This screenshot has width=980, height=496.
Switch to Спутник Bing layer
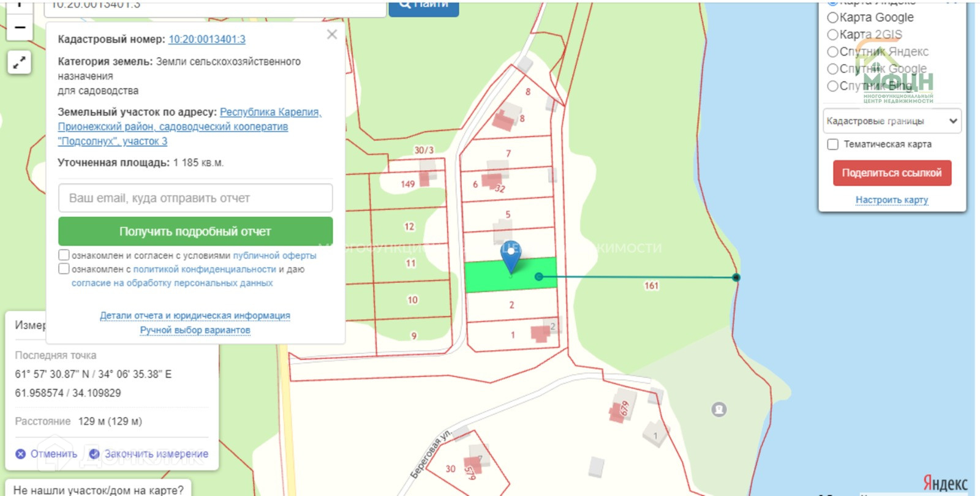pyautogui.click(x=833, y=86)
